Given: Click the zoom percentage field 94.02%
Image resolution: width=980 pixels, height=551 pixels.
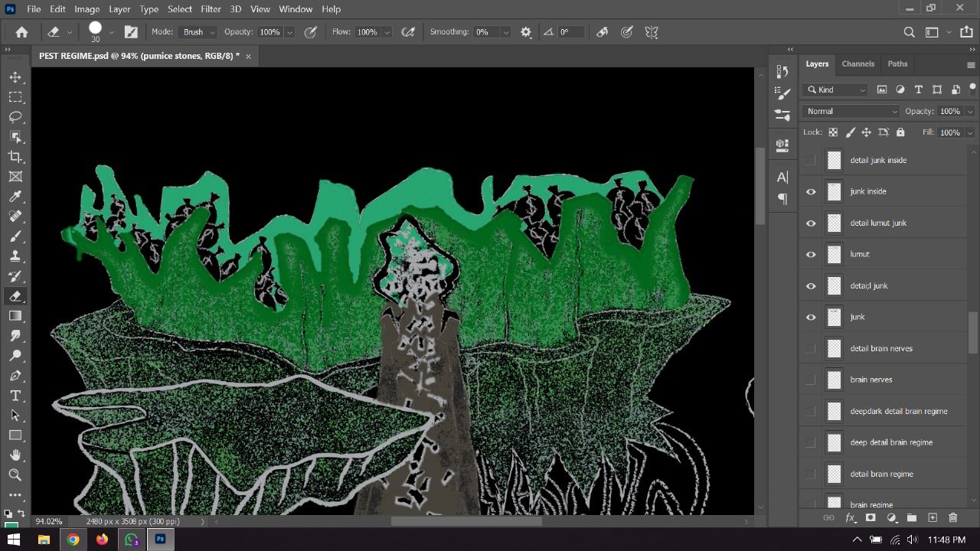Looking at the screenshot, I should (x=49, y=521).
